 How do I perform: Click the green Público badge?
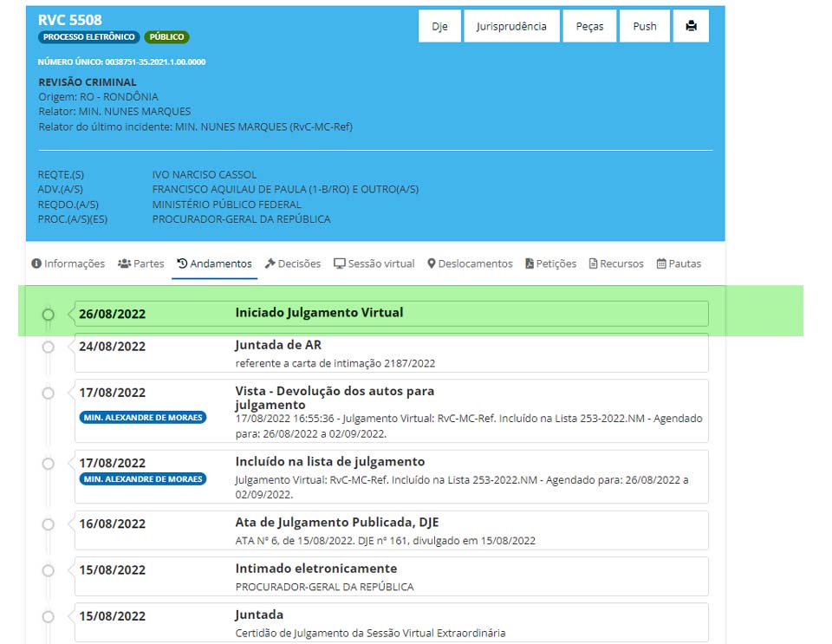pos(166,37)
